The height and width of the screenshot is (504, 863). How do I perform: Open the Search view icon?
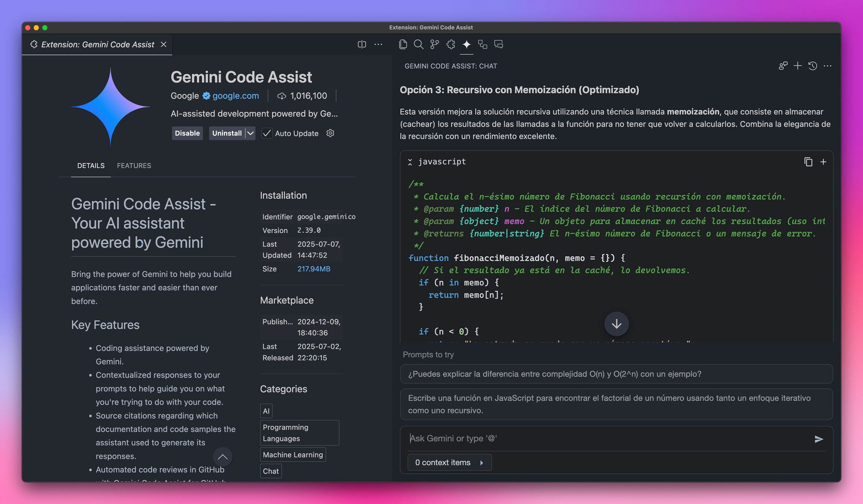click(418, 44)
